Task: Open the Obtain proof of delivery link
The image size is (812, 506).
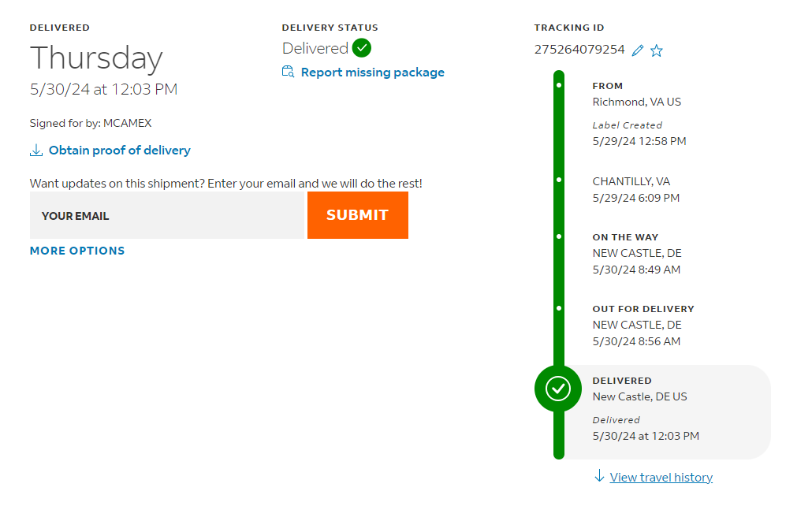Action: (x=120, y=151)
